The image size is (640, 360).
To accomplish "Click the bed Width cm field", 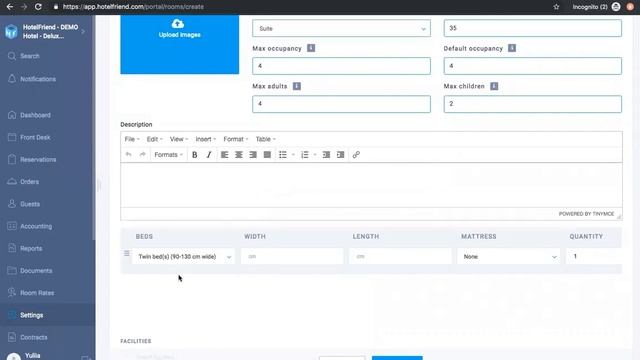I will [x=292, y=256].
